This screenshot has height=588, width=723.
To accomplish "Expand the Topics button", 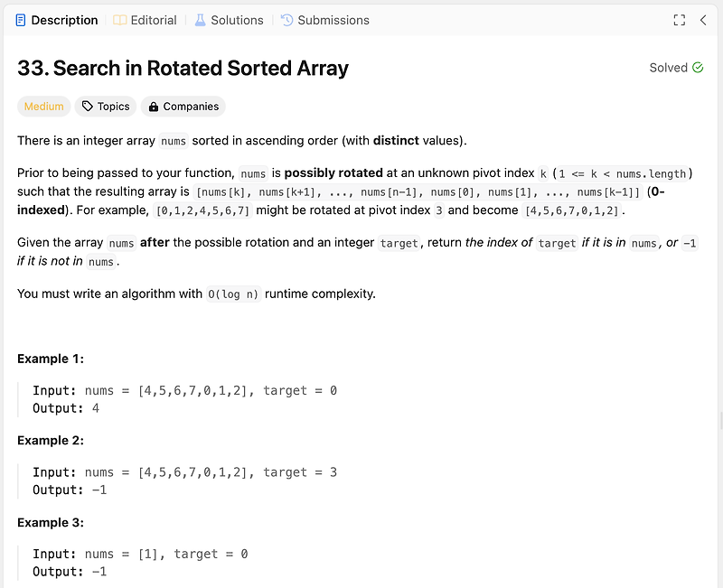I will [106, 107].
